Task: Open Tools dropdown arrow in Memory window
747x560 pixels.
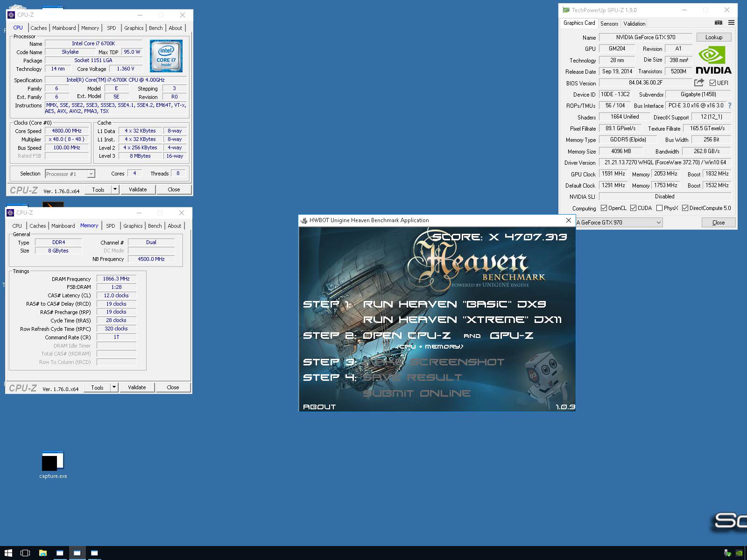Action: [x=114, y=387]
